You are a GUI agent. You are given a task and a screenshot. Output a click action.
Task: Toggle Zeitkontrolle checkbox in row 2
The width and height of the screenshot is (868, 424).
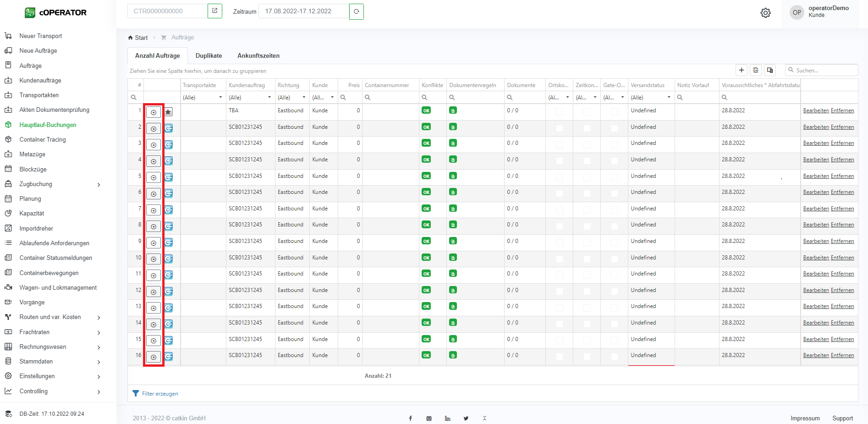587,128
